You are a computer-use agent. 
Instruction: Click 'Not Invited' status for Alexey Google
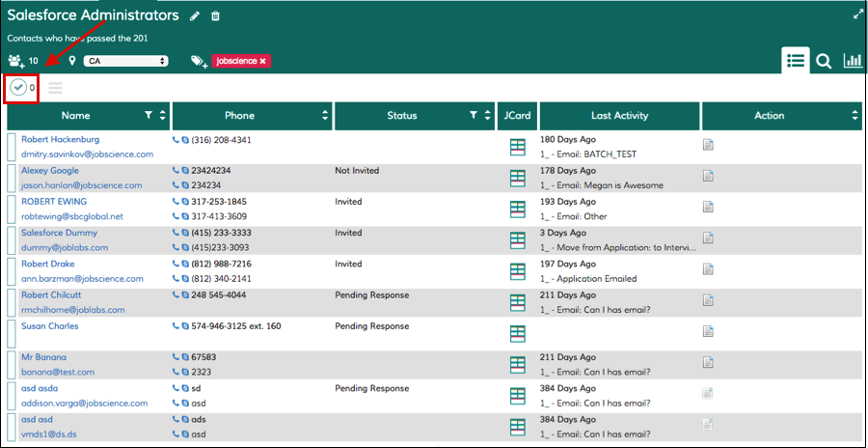357,171
